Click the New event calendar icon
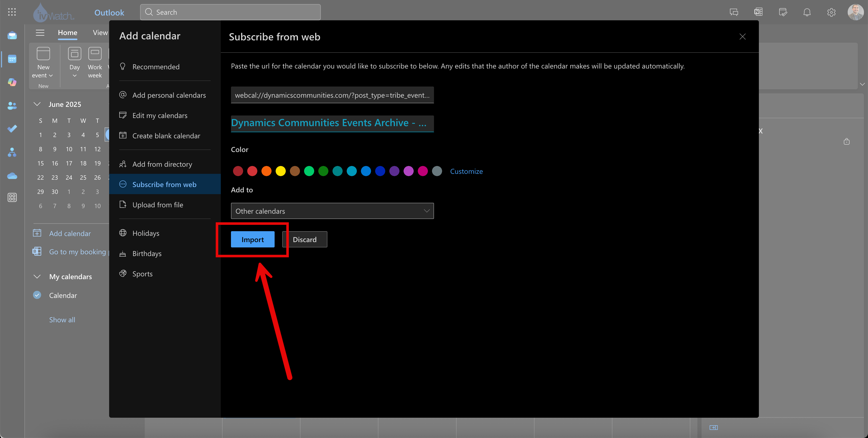The image size is (868, 438). click(43, 54)
